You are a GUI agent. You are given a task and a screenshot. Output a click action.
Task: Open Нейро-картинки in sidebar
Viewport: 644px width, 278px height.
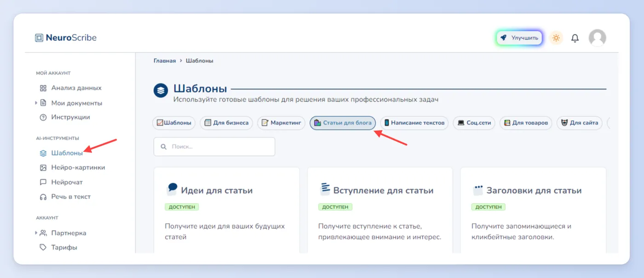click(x=78, y=168)
